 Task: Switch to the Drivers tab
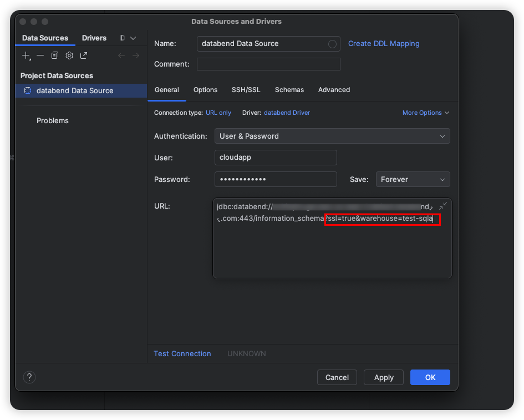pyautogui.click(x=94, y=38)
